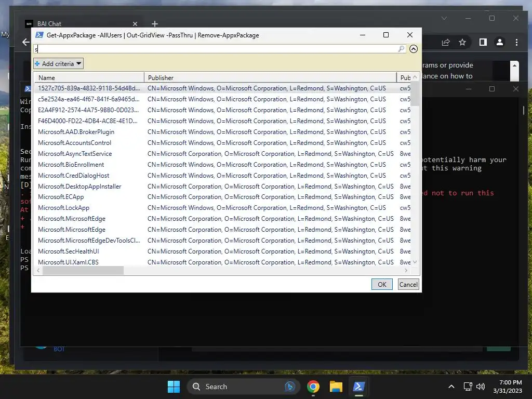
Task: Click into the filter text input field
Action: (216, 49)
